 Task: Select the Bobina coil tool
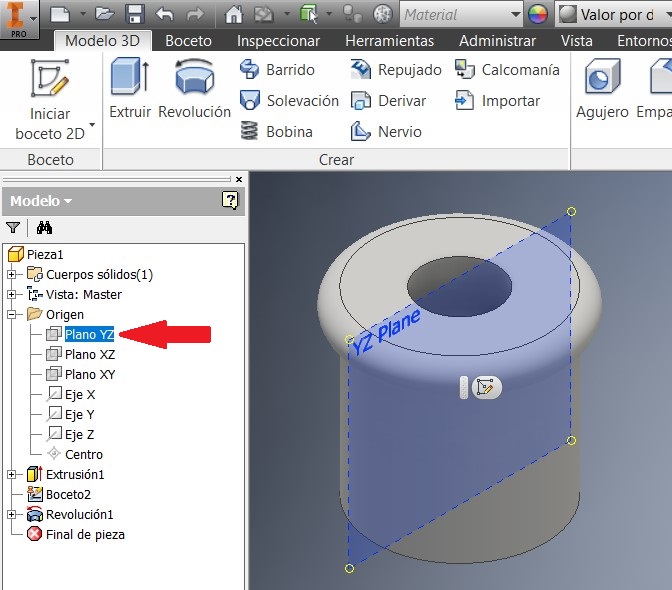coord(276,132)
